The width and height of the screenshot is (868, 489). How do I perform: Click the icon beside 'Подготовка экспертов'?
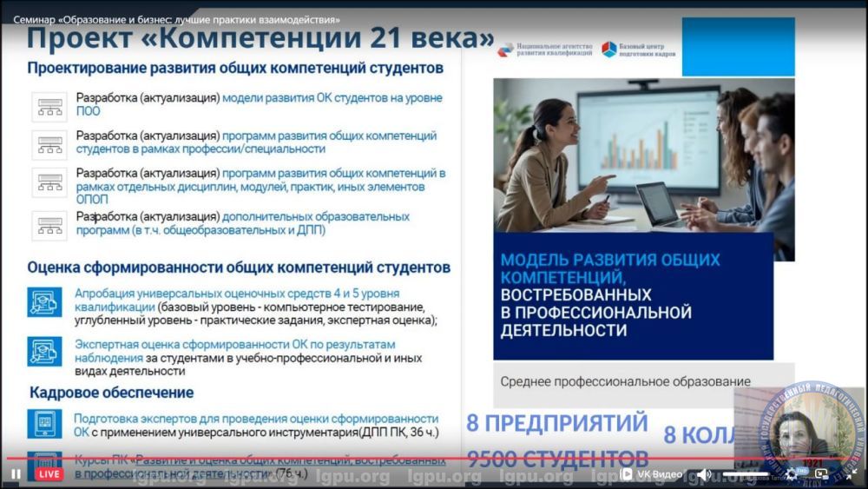tap(44, 423)
